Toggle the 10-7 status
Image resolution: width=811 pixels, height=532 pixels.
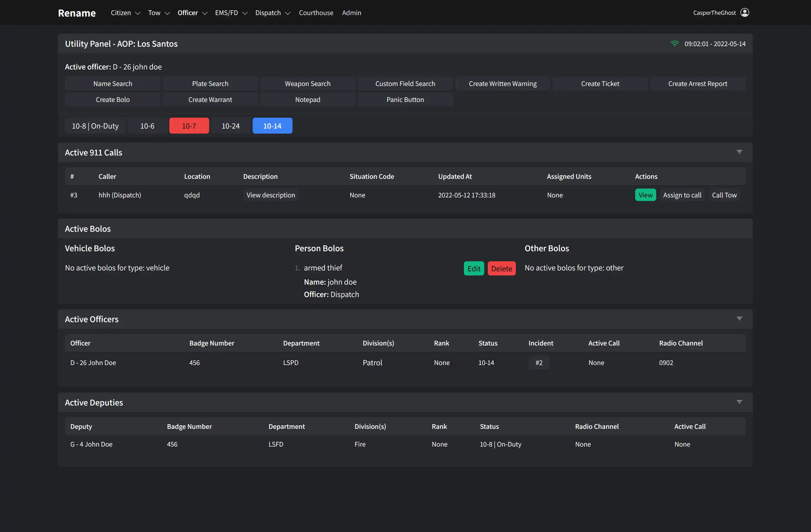(x=189, y=125)
